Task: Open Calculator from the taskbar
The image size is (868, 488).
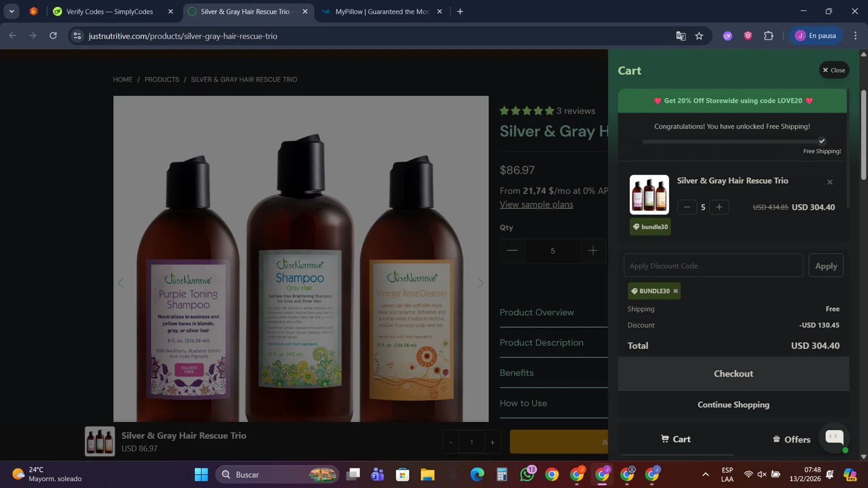Action: [502, 475]
